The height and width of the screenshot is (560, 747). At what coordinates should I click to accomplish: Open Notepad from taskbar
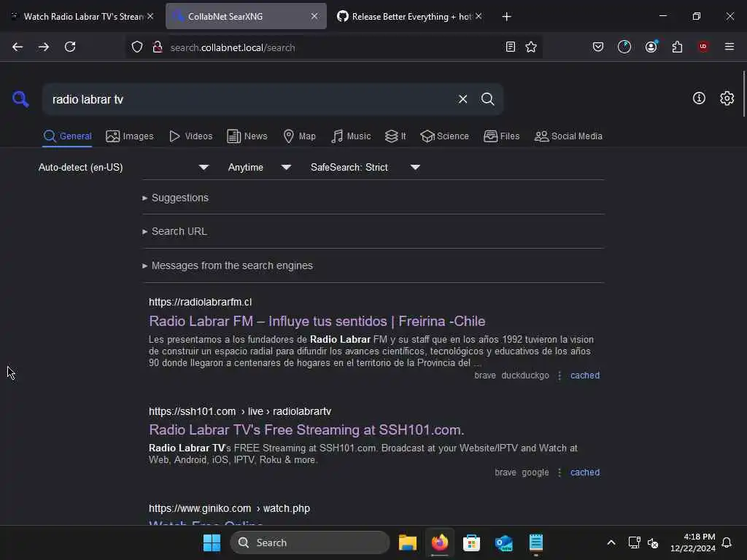tap(536, 542)
